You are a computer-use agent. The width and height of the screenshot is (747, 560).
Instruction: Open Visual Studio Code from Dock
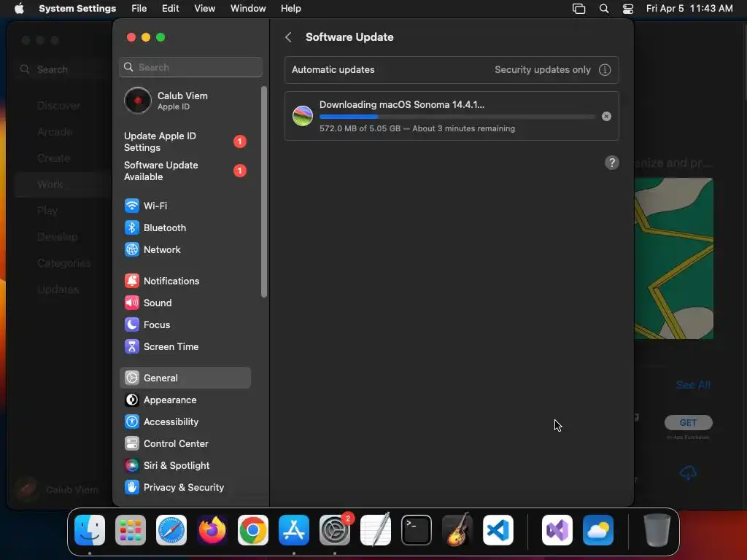click(498, 530)
